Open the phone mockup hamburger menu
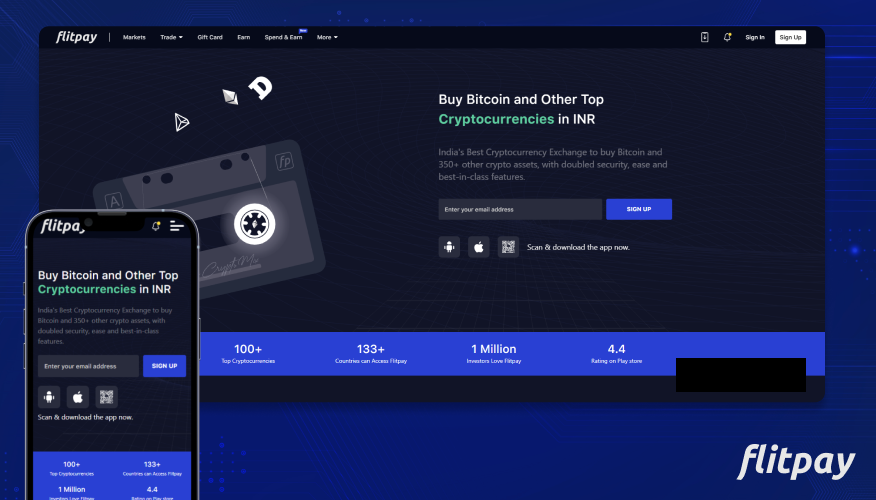This screenshot has height=500, width=876. 177,226
